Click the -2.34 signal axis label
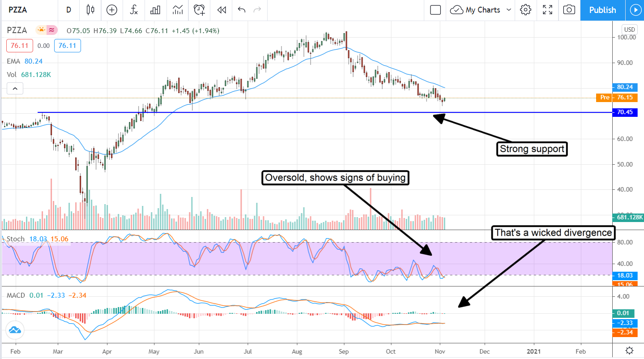 625,332
